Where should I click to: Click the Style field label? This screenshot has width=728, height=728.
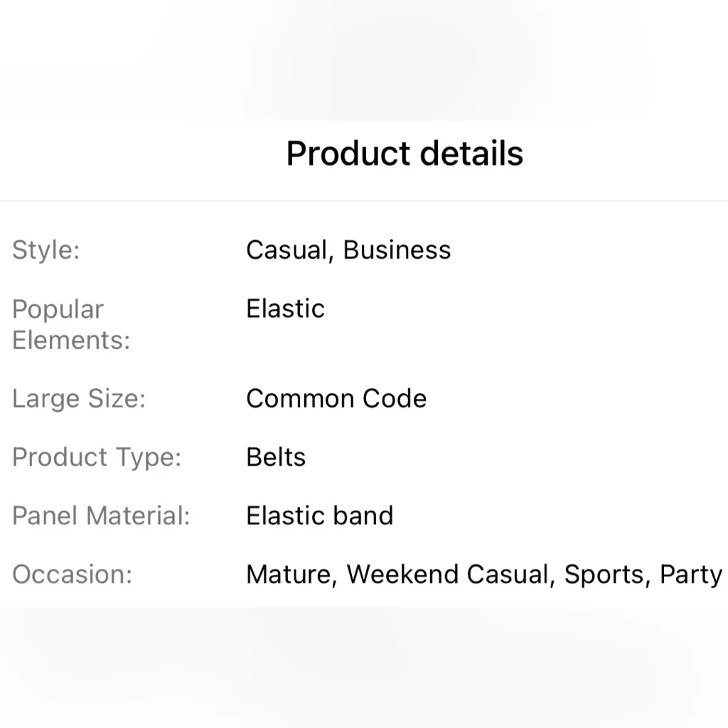46,250
